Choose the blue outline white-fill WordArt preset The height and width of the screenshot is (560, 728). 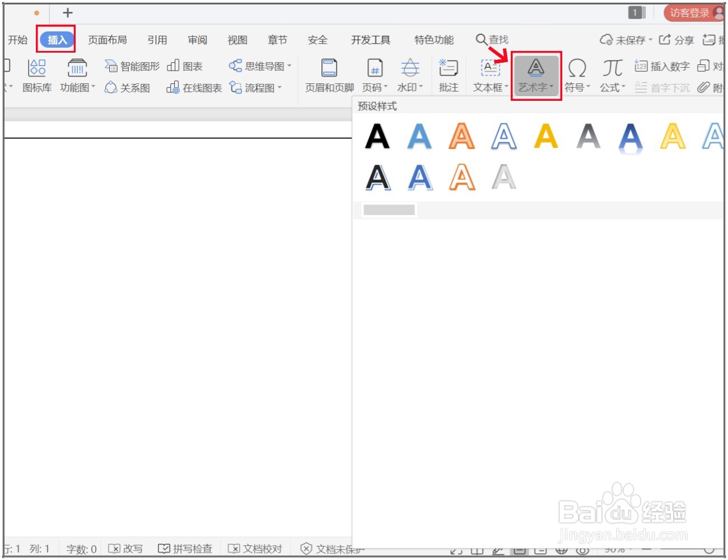(503, 136)
